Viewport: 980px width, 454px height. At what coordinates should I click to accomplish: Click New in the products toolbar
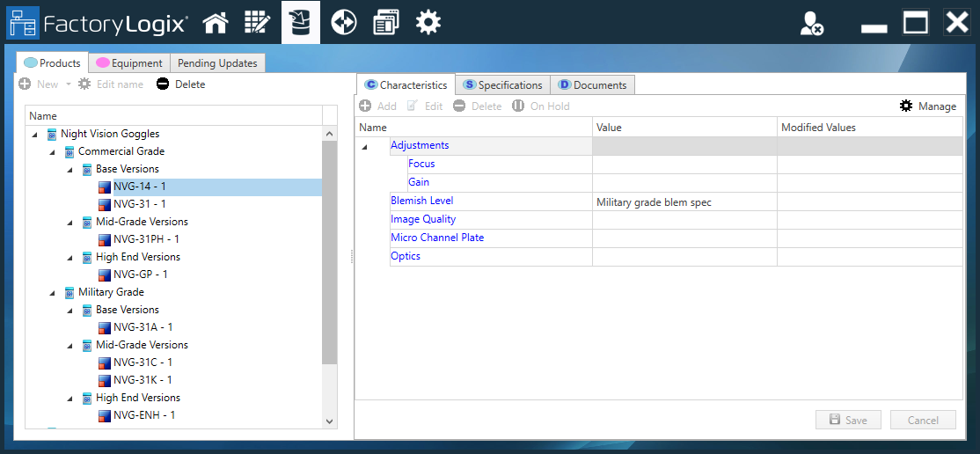pyautogui.click(x=38, y=84)
